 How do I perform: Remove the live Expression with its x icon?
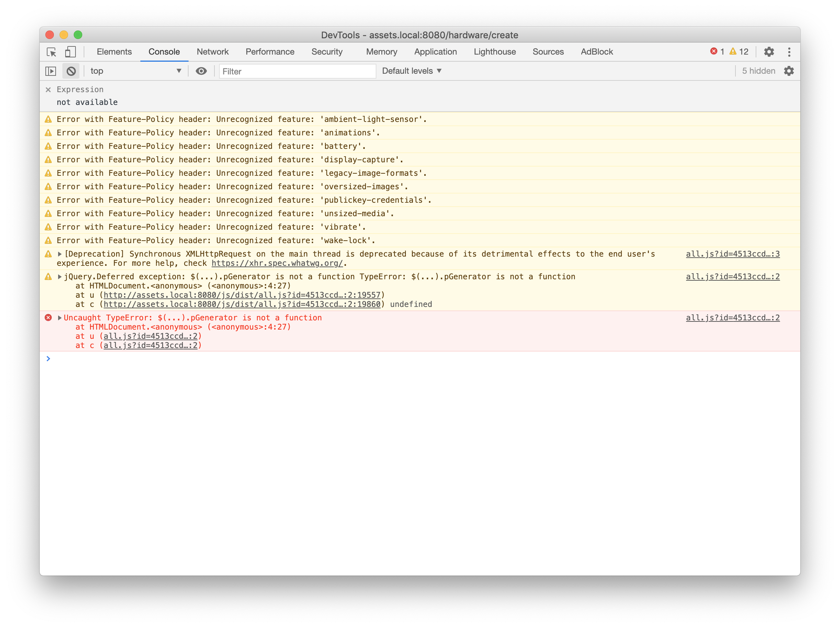[x=48, y=90]
